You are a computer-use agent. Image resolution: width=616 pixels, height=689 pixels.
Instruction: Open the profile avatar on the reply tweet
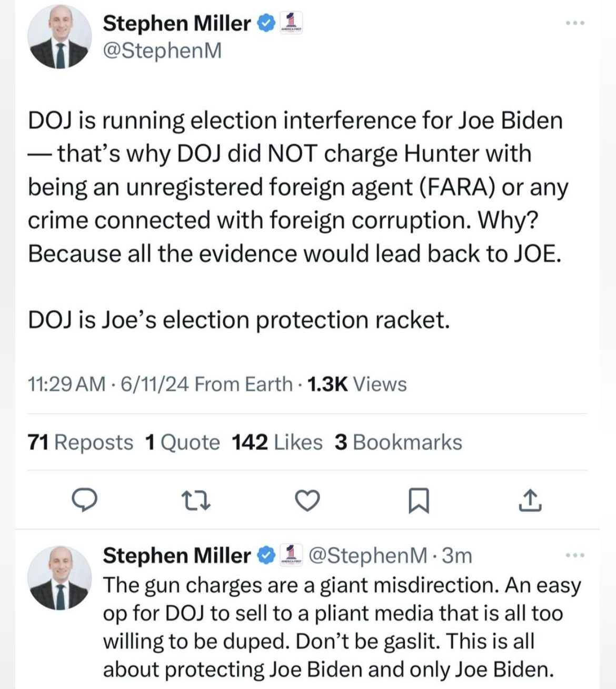coord(59,577)
